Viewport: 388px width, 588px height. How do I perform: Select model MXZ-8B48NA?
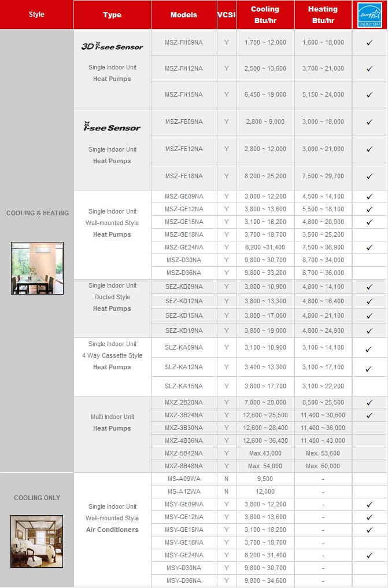(183, 466)
